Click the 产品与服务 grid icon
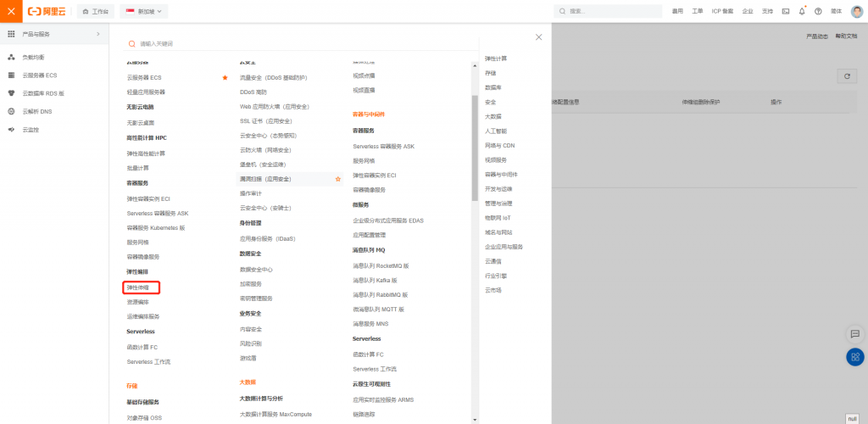 coord(11,34)
